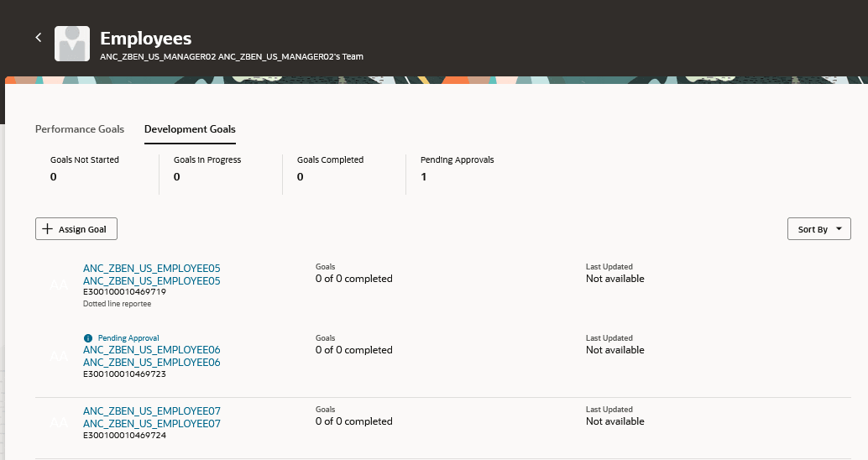Image resolution: width=868 pixels, height=460 pixels.
Task: Click employee number E300100010469719
Action: (x=124, y=292)
